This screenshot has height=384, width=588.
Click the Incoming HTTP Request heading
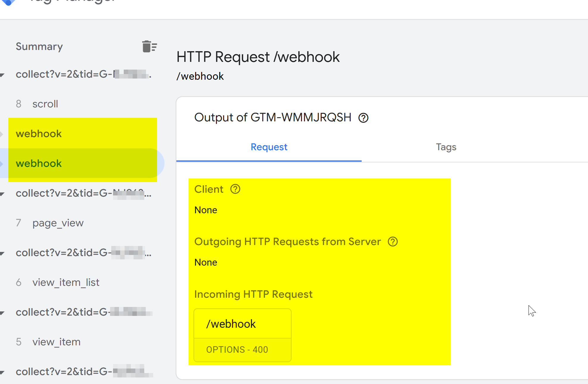(x=253, y=294)
